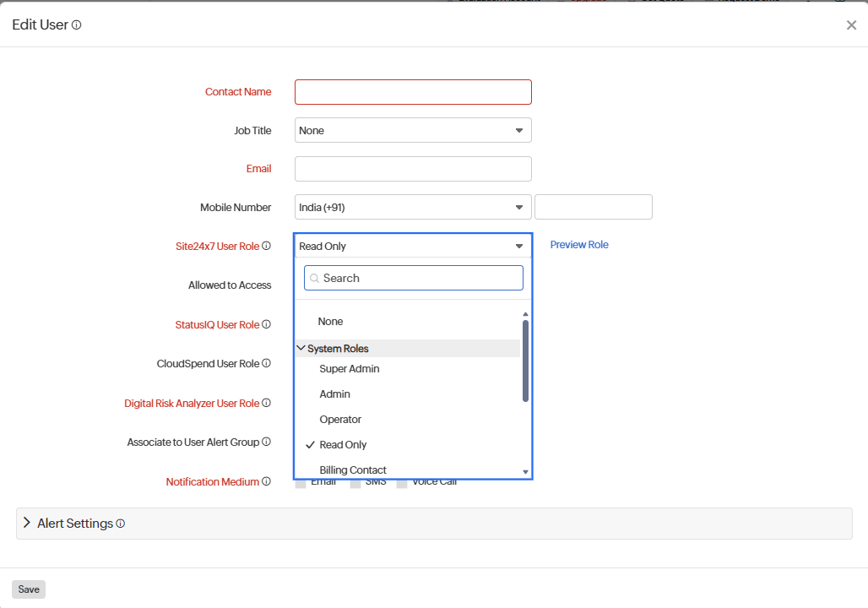Enable the SMS notification checkbox
Screen dimensions: 868x608
pos(356,483)
